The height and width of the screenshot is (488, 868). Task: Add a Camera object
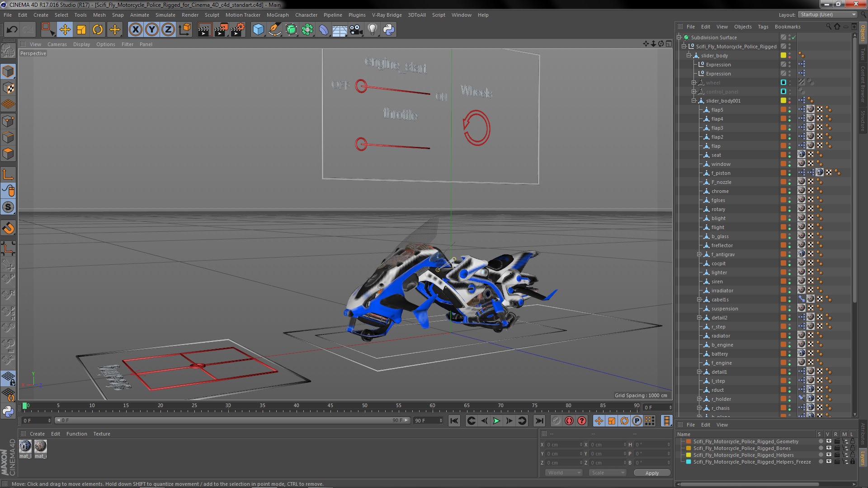356,30
